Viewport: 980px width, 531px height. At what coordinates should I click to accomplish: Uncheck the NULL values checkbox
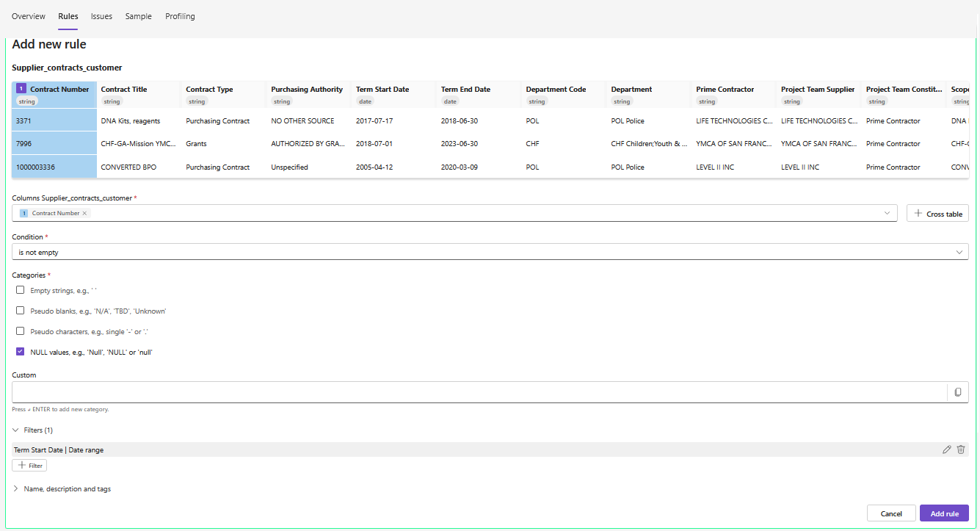(21, 352)
